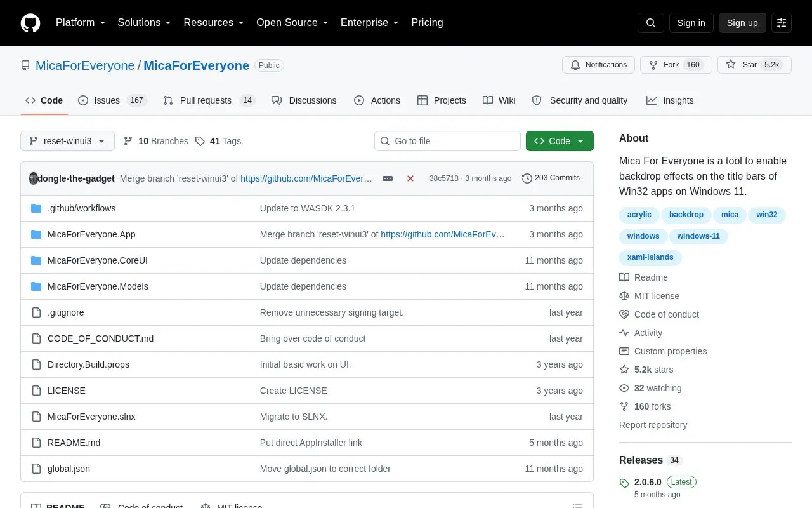Fork the repository
The width and height of the screenshot is (812, 508).
[x=676, y=65]
